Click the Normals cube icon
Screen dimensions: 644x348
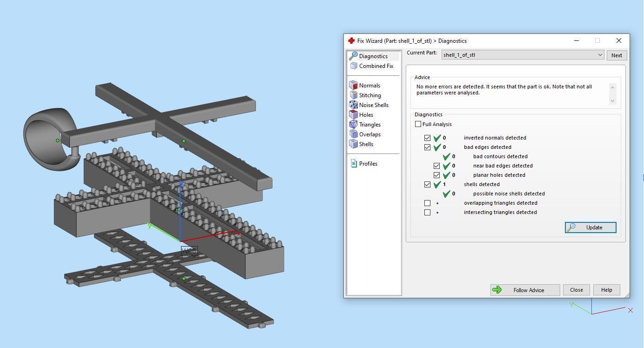click(x=353, y=85)
